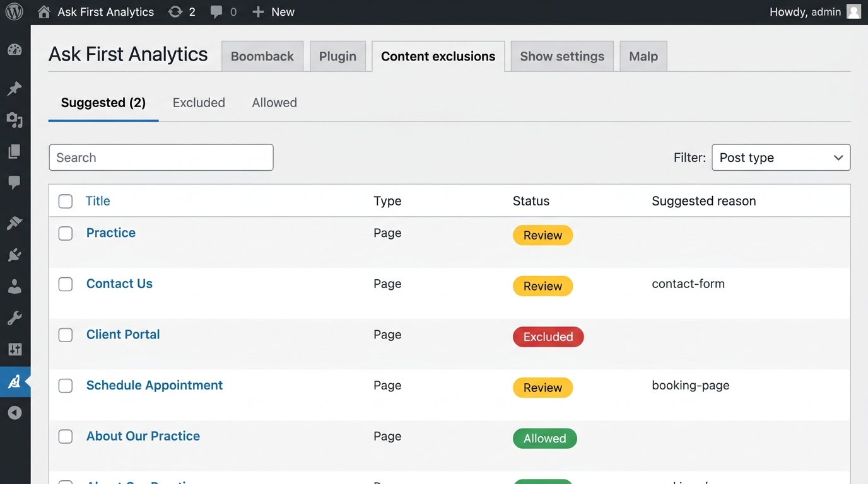Image resolution: width=868 pixels, height=484 pixels.
Task: Open Plugins plug icon in sidebar
Action: coord(15,255)
